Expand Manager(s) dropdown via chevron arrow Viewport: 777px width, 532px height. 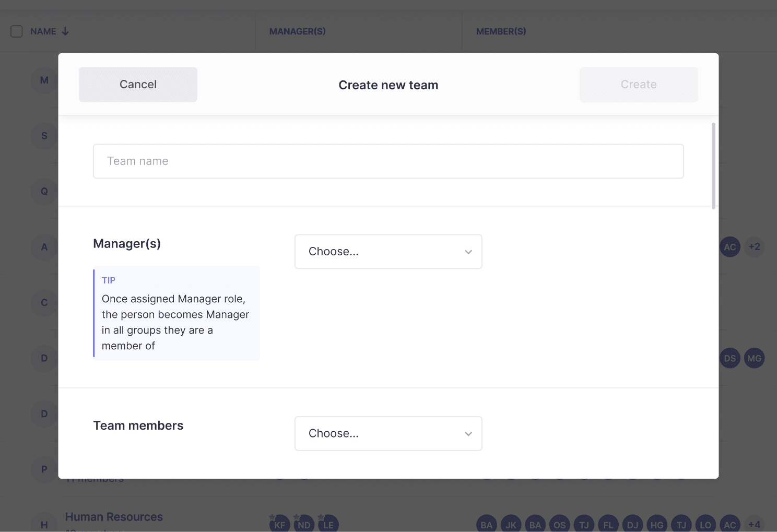(468, 252)
